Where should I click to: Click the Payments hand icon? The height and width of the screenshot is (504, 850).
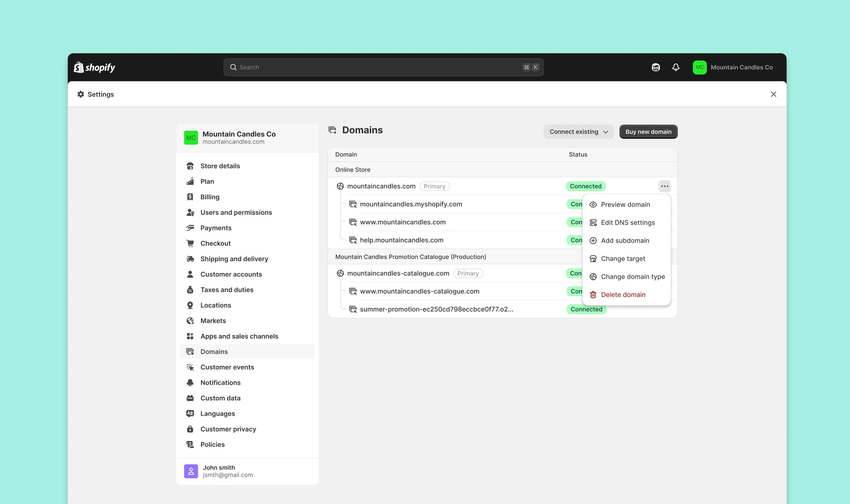[190, 228]
